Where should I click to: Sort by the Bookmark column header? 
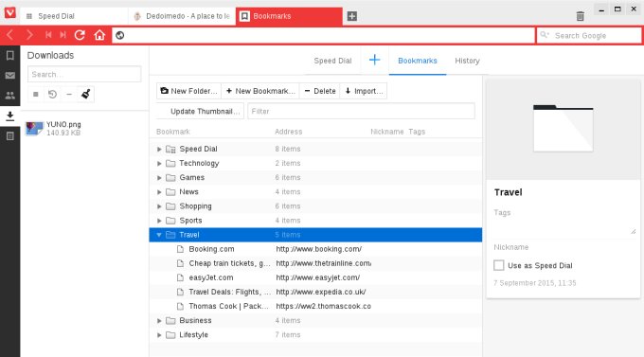point(173,132)
